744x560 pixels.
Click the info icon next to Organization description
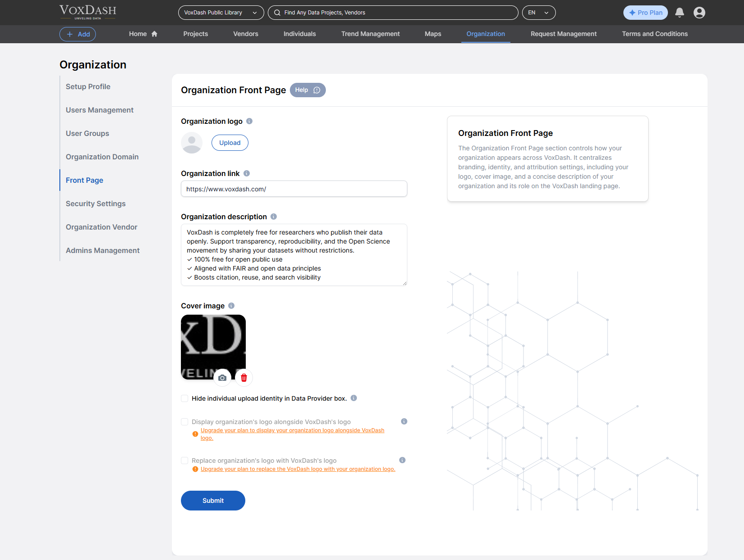(274, 217)
